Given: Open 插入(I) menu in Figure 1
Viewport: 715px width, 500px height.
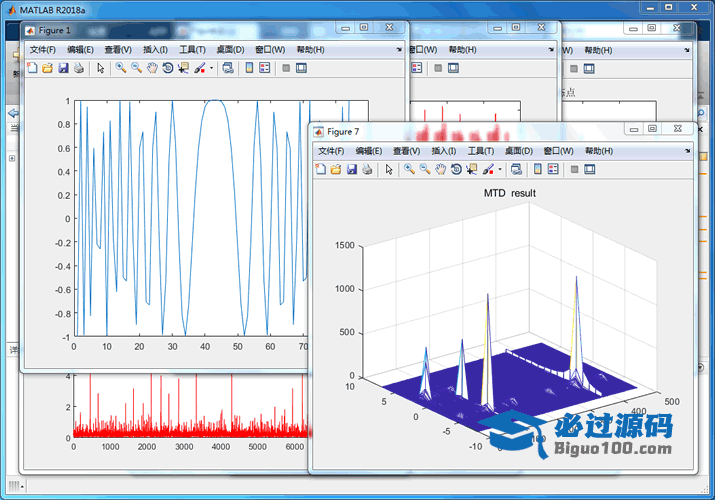Looking at the screenshot, I should [x=155, y=50].
